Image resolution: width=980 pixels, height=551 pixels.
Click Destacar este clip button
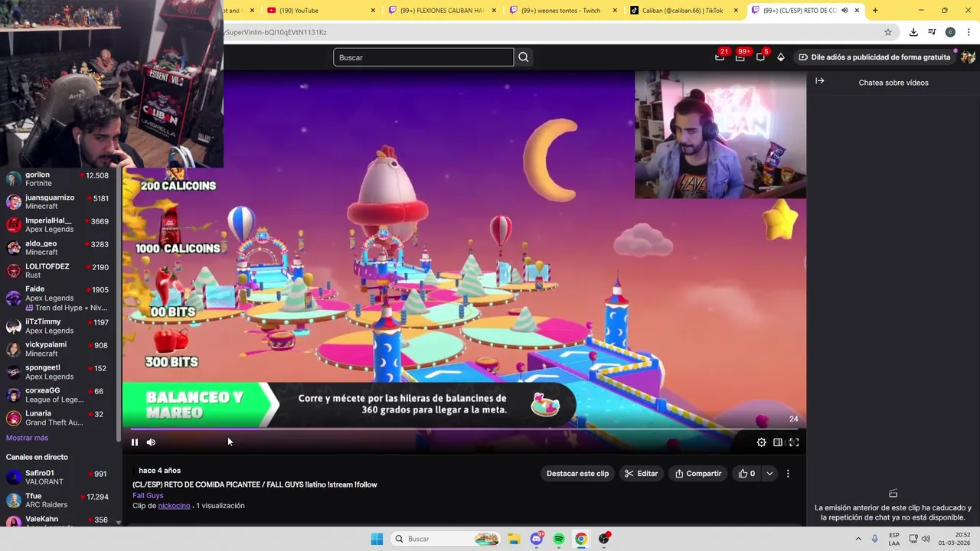(577, 474)
